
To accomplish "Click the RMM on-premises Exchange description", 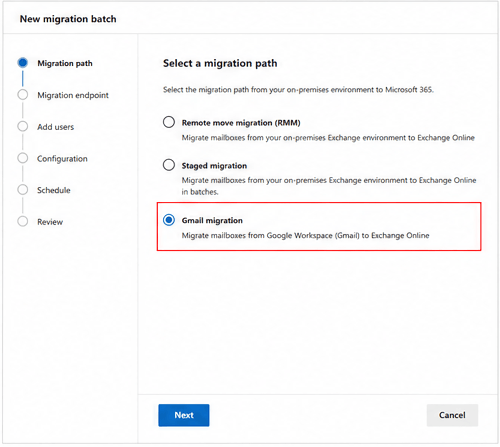I will pyautogui.click(x=328, y=138).
